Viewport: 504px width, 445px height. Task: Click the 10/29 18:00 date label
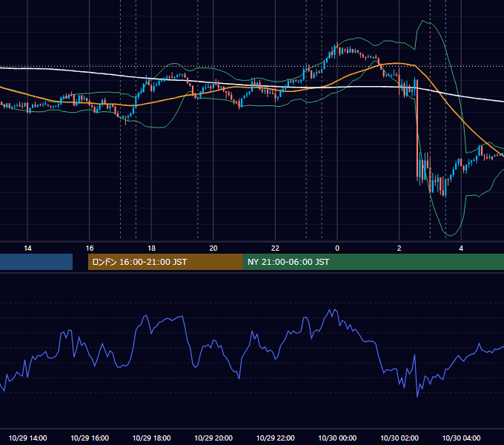pyautogui.click(x=151, y=438)
